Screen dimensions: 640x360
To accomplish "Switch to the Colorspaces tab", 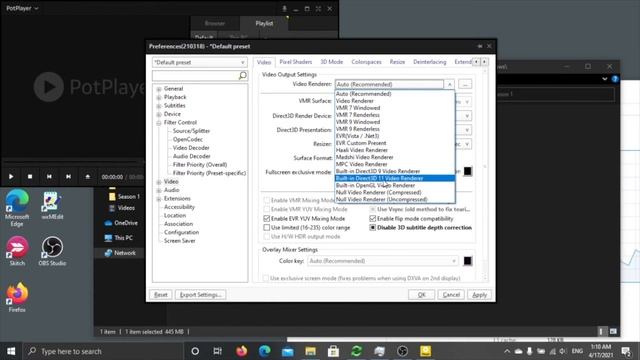I will pyautogui.click(x=366, y=62).
